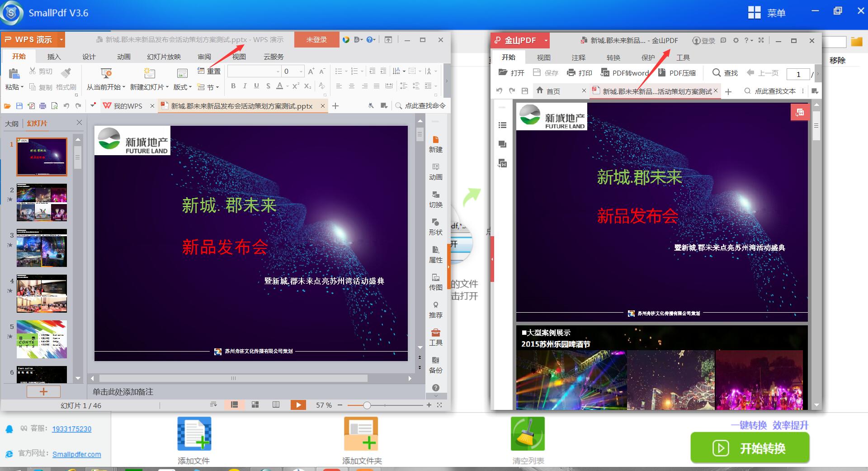Click the 未登录 login button in WPS
Viewport: 868px width, 471px height.
tap(316, 39)
